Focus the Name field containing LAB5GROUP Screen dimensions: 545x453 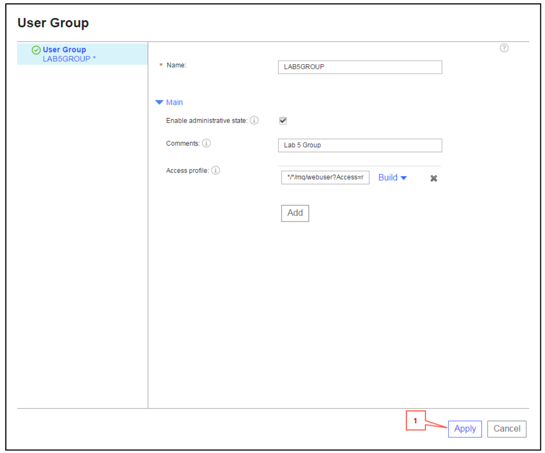[x=360, y=67]
